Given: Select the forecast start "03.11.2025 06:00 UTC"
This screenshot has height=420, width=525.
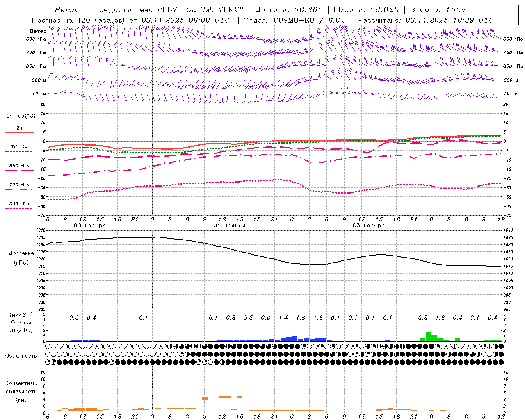Looking at the screenshot, I should pos(185,20).
